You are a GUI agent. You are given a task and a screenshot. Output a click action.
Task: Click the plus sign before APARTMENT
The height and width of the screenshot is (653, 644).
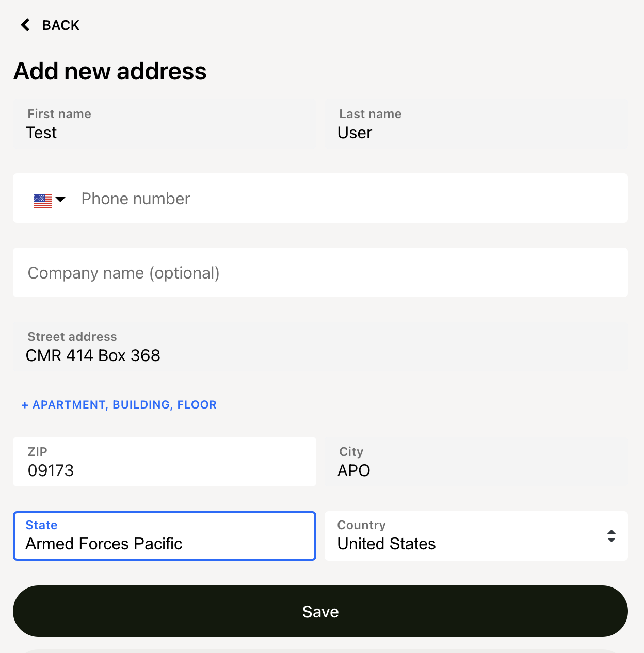(25, 405)
